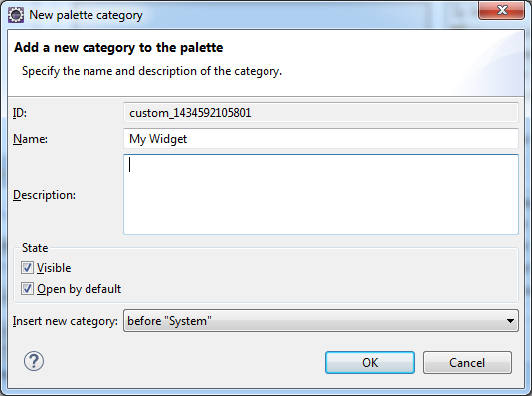Cancel the new palette category dialog

(467, 363)
